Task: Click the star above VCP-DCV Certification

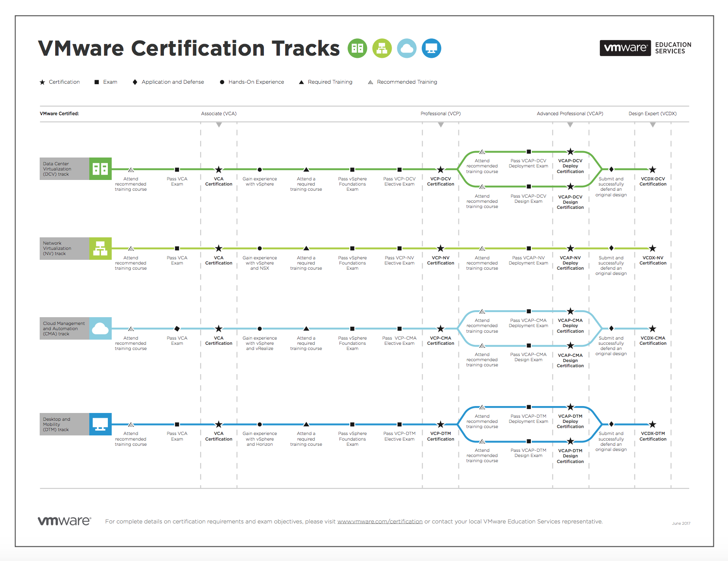Action: pyautogui.click(x=440, y=170)
